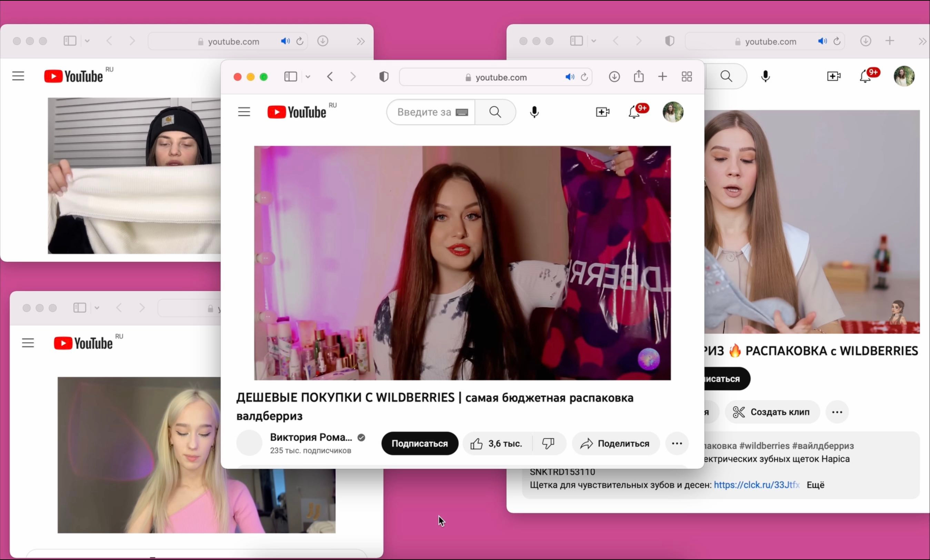
Task: Toggle sidebar in front Safari window
Action: pos(290,77)
